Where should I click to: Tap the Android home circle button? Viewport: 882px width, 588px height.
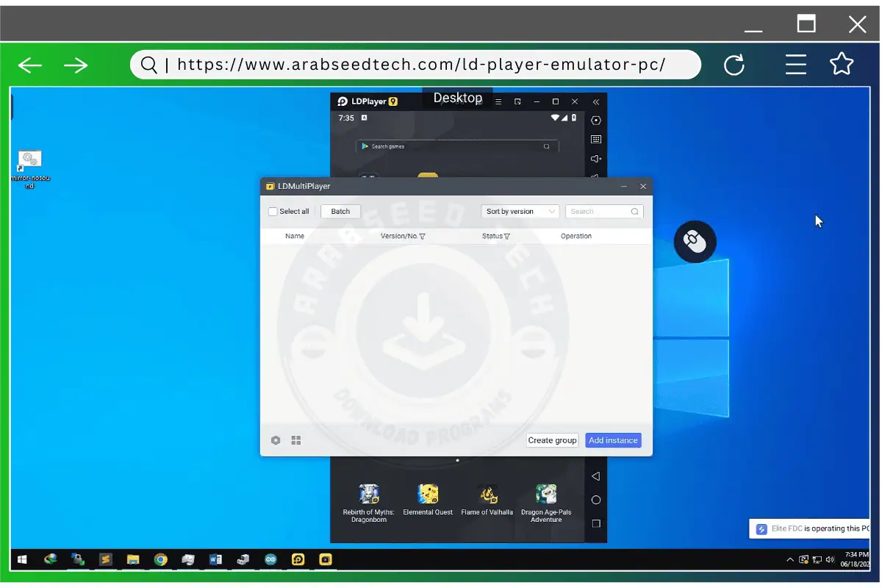596,500
